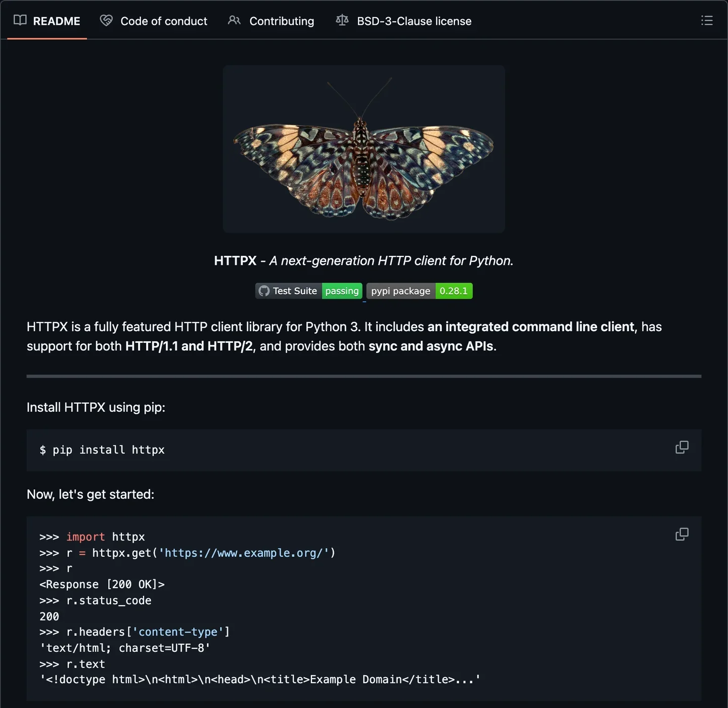Click the '200' output line
Screen dimensions: 728x708
click(x=49, y=616)
